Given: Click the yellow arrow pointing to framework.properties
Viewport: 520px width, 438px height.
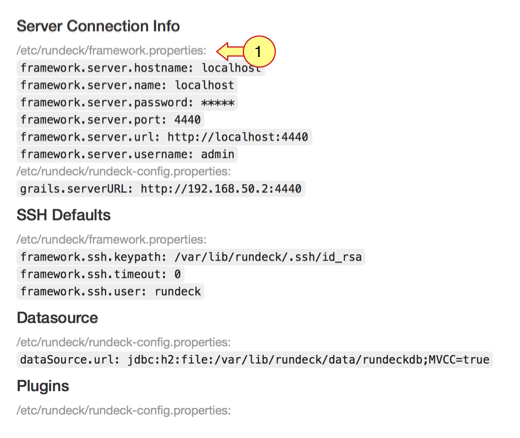Looking at the screenshot, I should coord(230,51).
